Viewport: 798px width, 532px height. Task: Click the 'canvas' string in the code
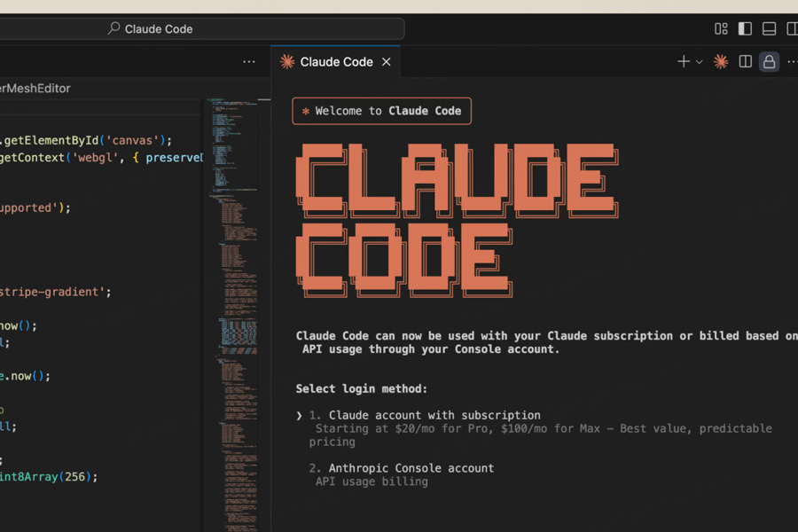click(132, 140)
